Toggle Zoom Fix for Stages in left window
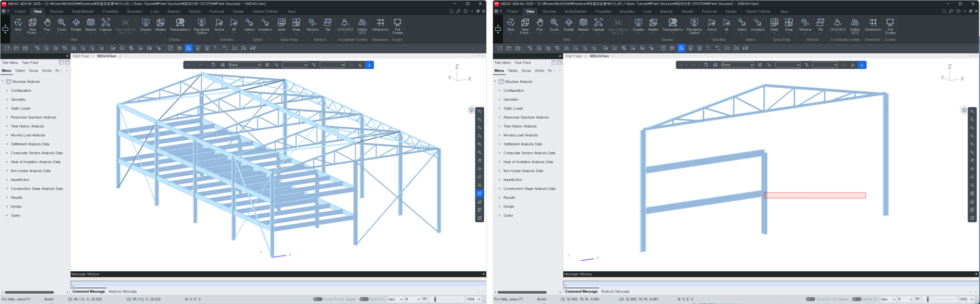Screen dimensions: 980x304 click(317, 299)
